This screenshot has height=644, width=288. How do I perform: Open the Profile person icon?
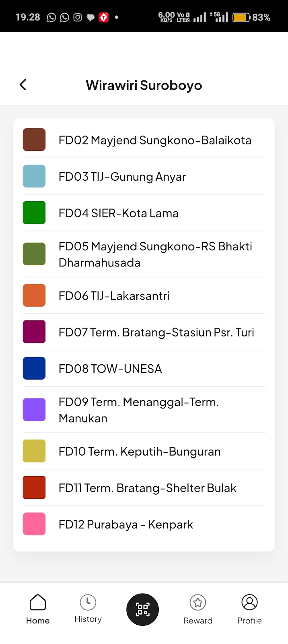click(249, 603)
